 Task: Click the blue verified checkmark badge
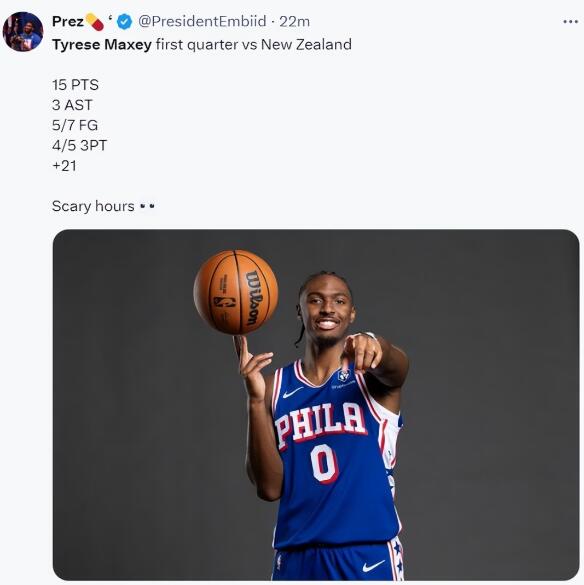pos(124,22)
